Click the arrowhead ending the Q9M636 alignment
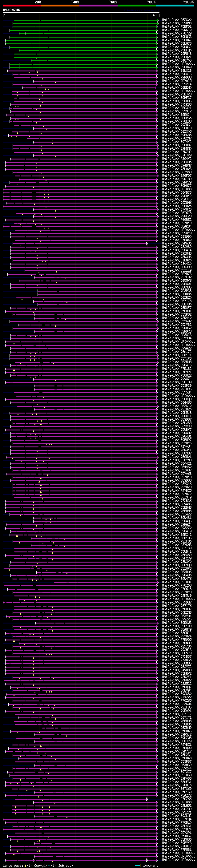Image resolution: width=197 pixels, height=868 pixels. [x=147, y=244]
